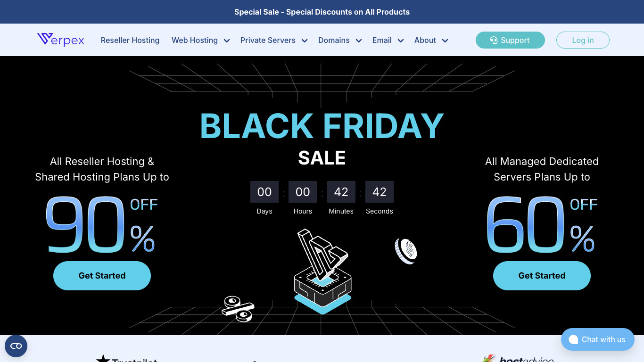Click the 3D percent sign graphic
This screenshot has height=362, width=644.
tap(238, 309)
